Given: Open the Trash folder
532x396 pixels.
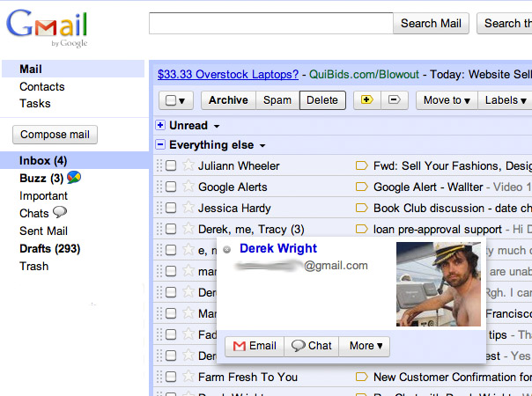Looking at the screenshot, I should coord(34,266).
